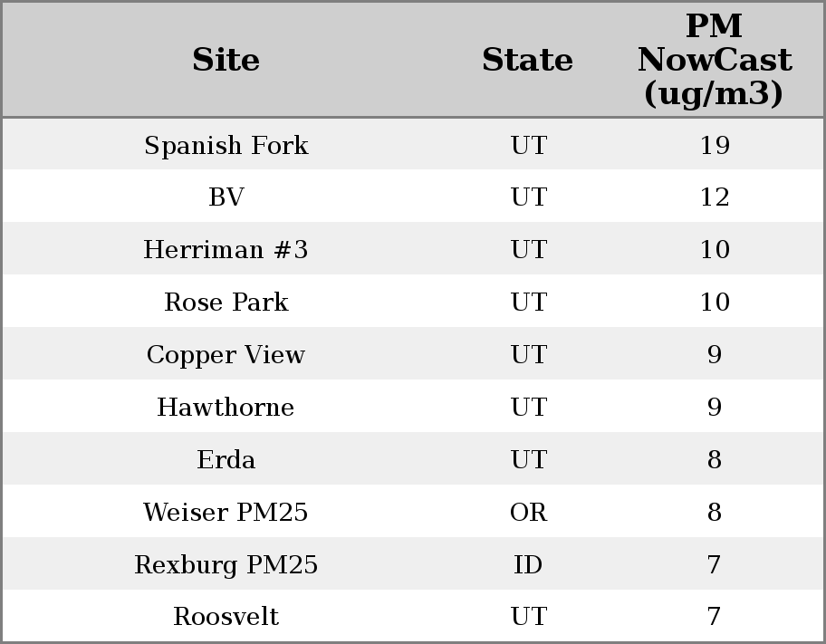The width and height of the screenshot is (826, 644).
Task: Click the value 12 in BV row
Action: [715, 197]
